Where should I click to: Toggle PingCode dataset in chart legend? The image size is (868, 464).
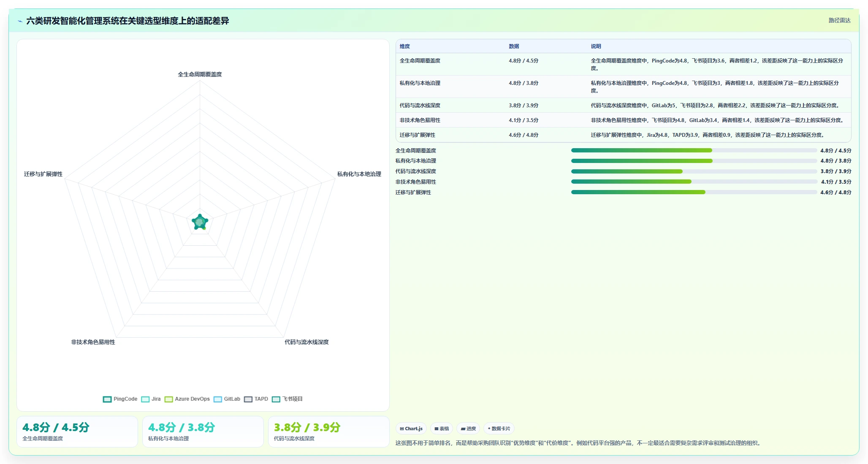point(120,399)
